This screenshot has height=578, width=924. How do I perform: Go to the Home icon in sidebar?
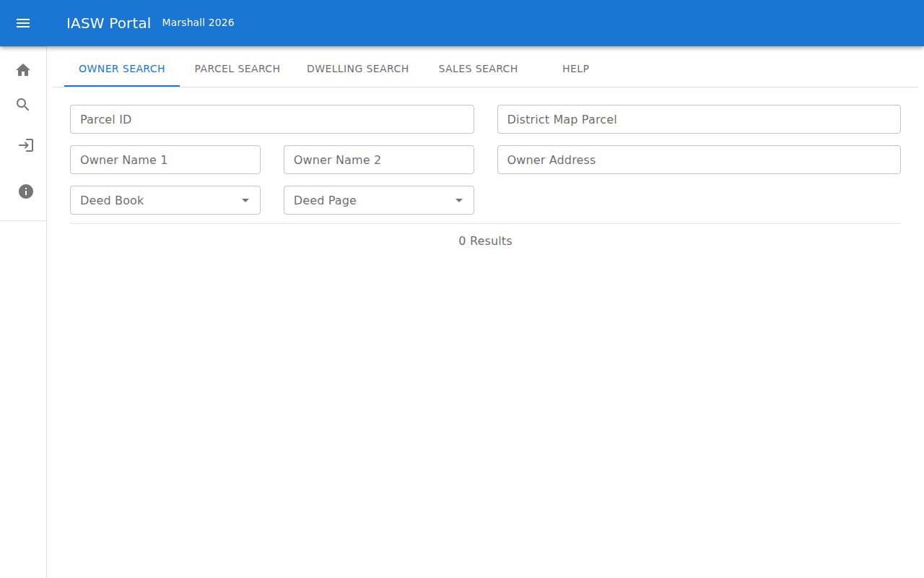point(23,70)
